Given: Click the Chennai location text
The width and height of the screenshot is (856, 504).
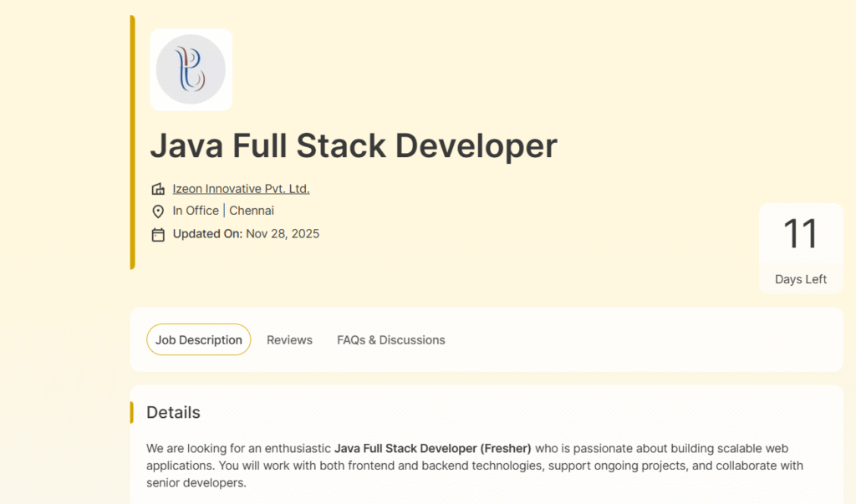Looking at the screenshot, I should 252,211.
